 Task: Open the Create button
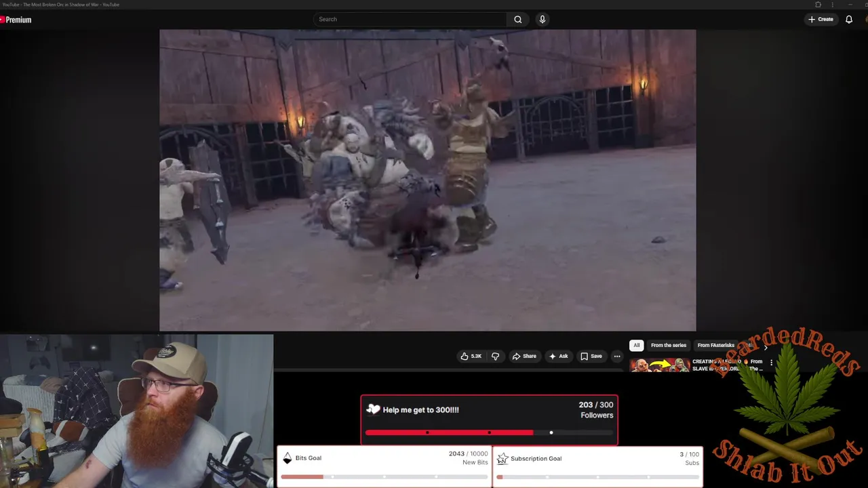[821, 19]
